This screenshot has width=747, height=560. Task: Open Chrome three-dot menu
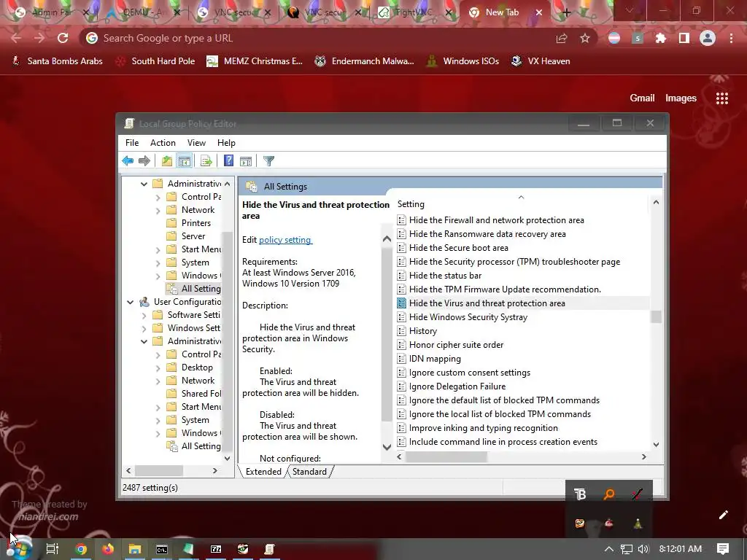pos(731,38)
